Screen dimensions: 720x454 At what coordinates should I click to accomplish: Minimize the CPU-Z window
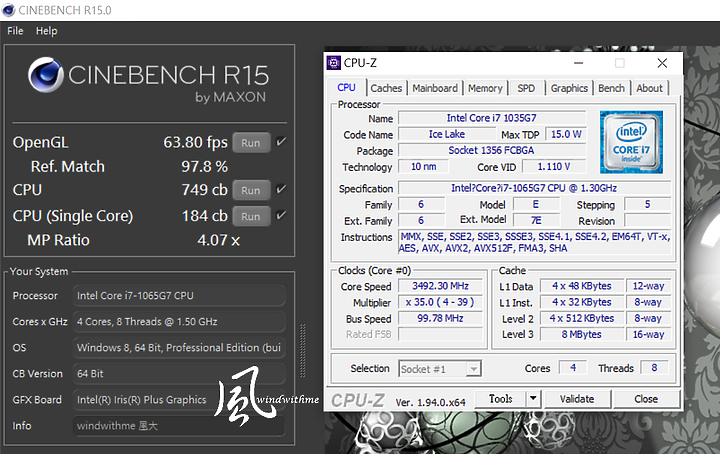point(579,63)
